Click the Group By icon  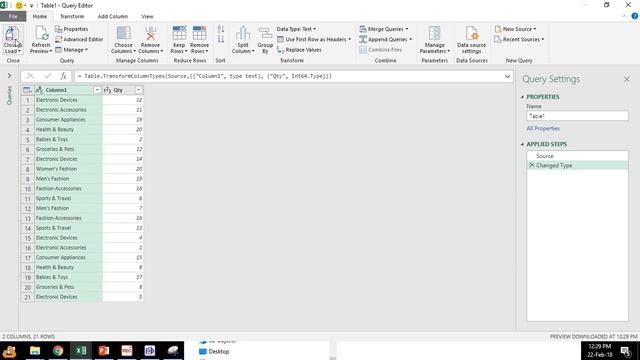(265, 34)
